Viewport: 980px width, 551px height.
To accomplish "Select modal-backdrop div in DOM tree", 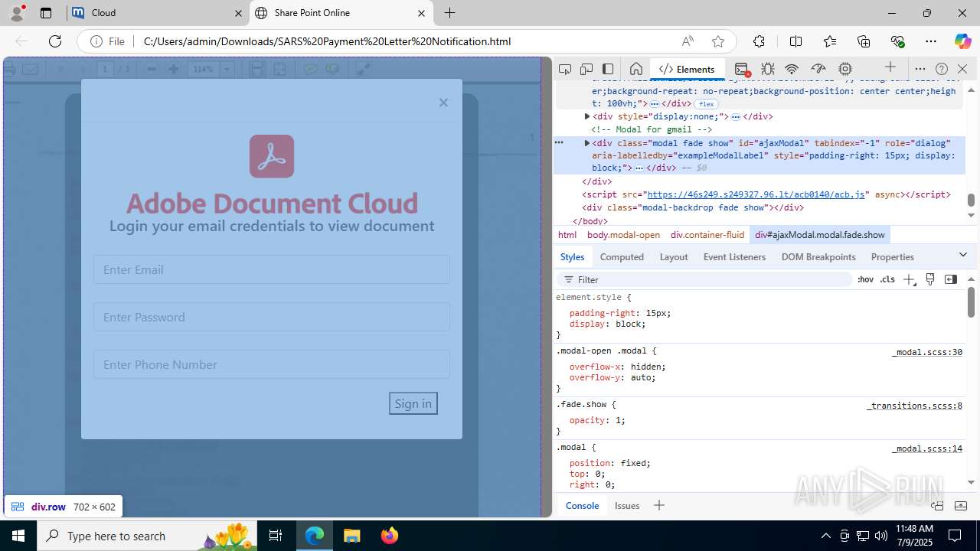I will click(x=693, y=207).
